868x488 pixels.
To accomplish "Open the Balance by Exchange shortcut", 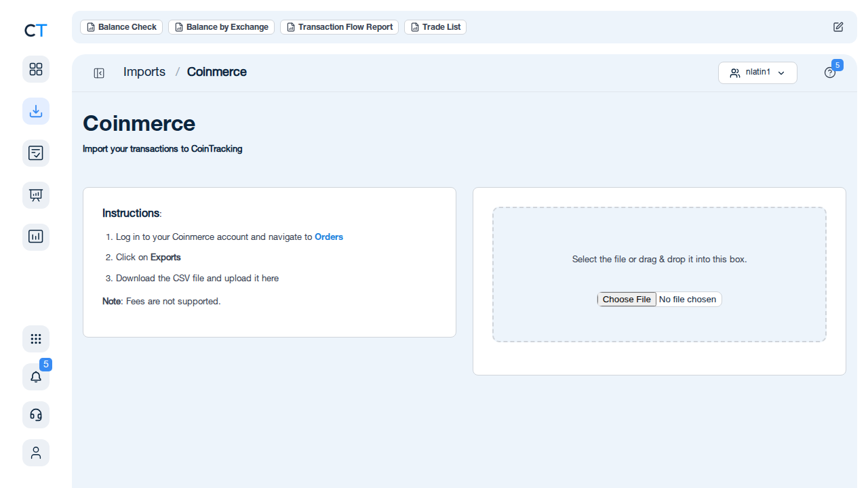I will (x=221, y=27).
